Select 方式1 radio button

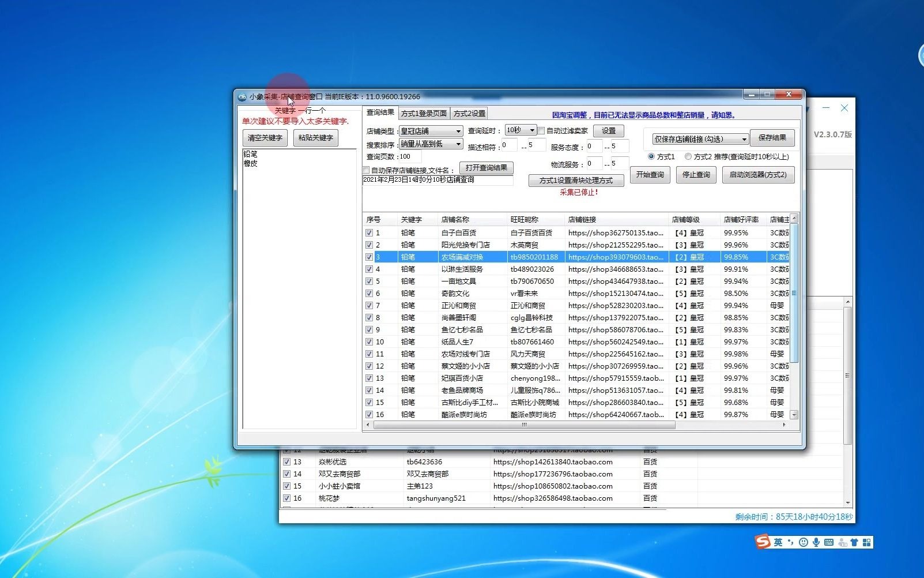[651, 156]
